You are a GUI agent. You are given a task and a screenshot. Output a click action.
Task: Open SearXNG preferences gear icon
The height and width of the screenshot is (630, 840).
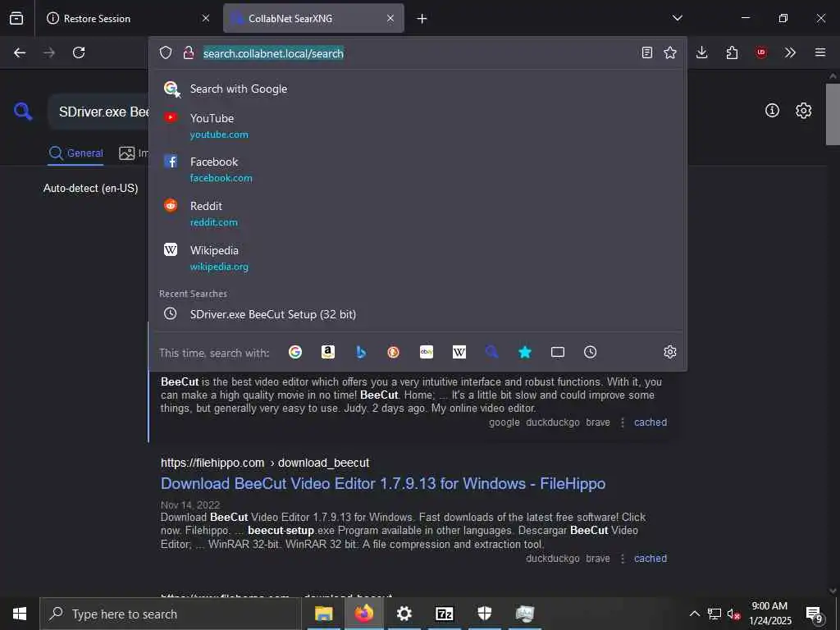[803, 111]
